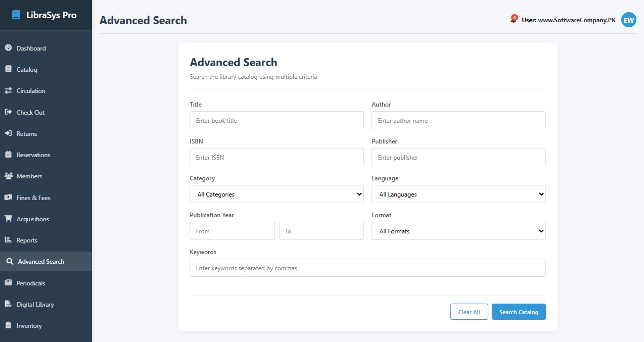Image resolution: width=644 pixels, height=342 pixels.
Task: Expand the All Categories dropdown
Action: (277, 194)
